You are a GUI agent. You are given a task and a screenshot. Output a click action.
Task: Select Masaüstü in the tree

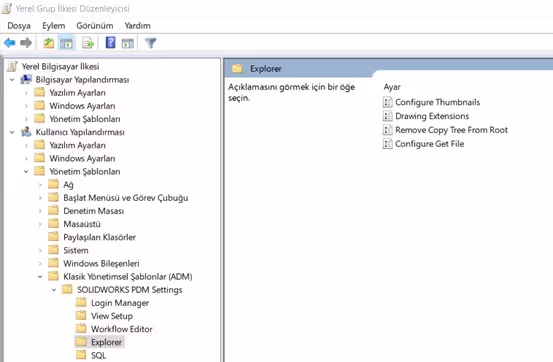pyautogui.click(x=82, y=224)
